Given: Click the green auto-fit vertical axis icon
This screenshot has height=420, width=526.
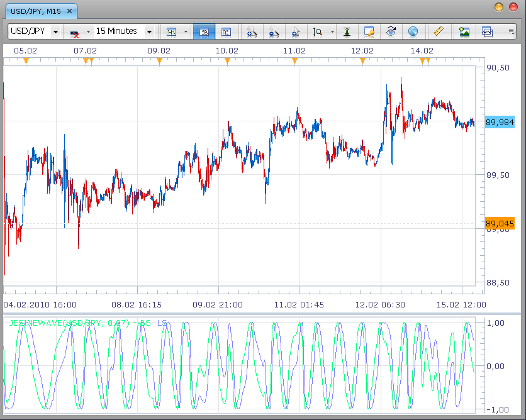Looking at the screenshot, I should pos(347,32).
